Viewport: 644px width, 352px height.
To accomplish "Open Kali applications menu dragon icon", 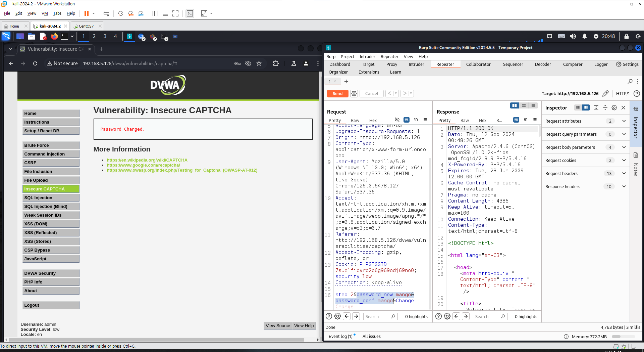I will pyautogui.click(x=6, y=36).
